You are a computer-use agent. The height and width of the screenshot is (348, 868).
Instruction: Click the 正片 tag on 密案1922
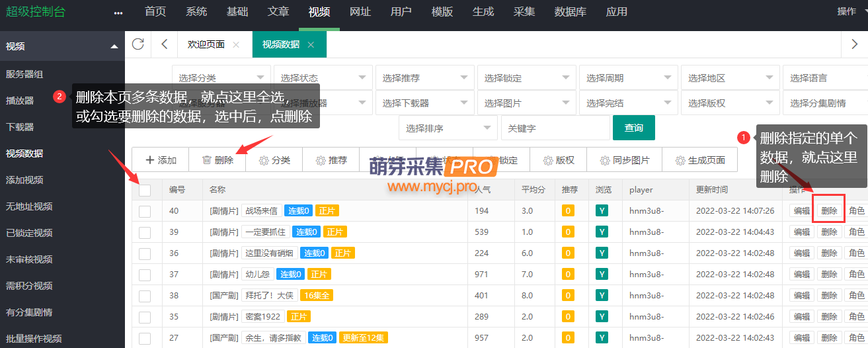pos(299,317)
